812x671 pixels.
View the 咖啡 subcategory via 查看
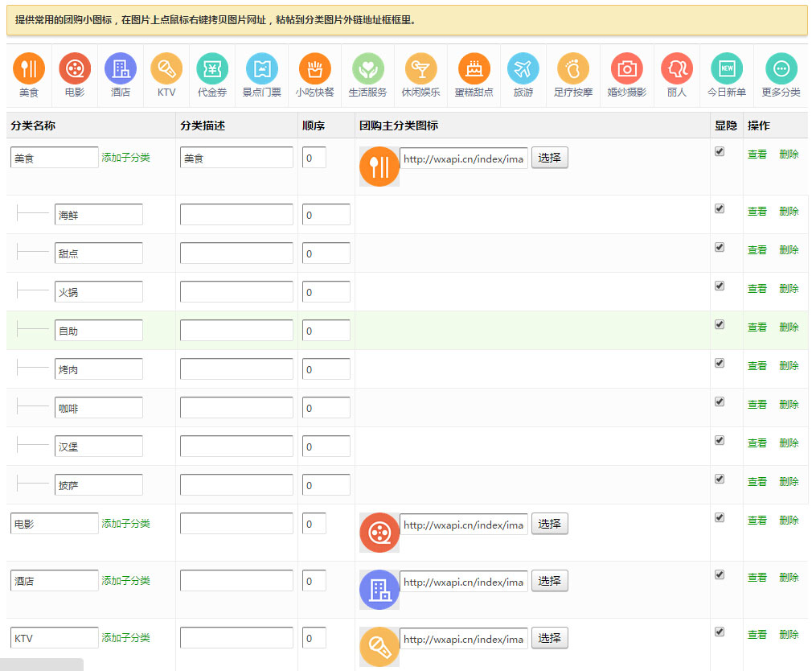click(x=757, y=405)
